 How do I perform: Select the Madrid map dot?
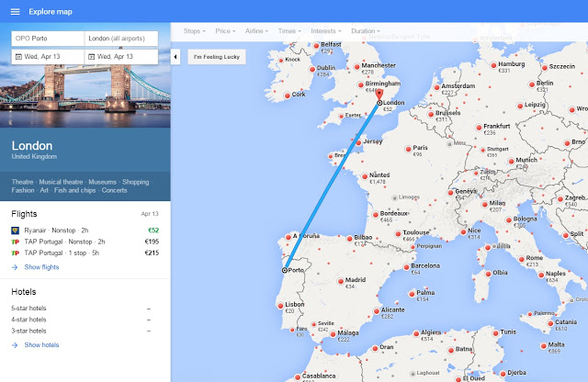(341, 281)
